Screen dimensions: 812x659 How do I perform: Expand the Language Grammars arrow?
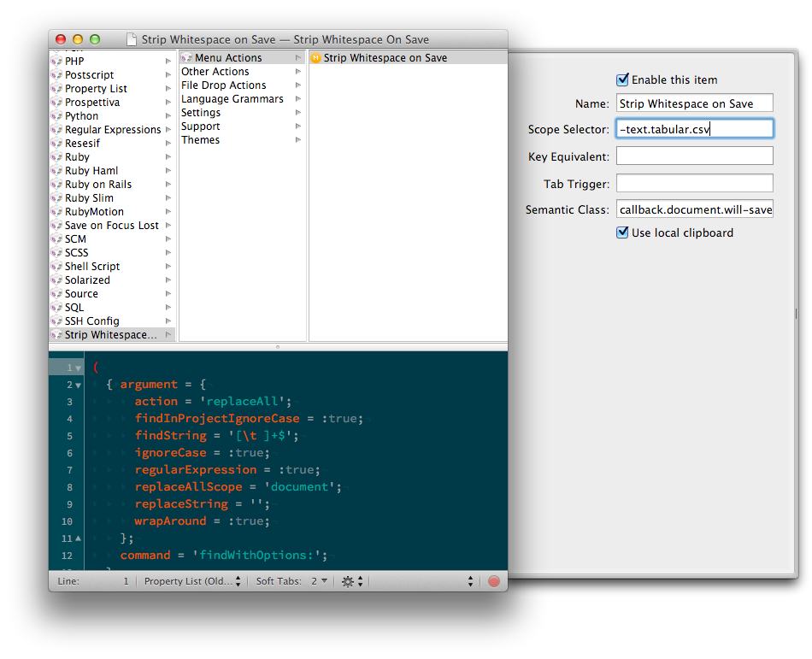tap(298, 99)
